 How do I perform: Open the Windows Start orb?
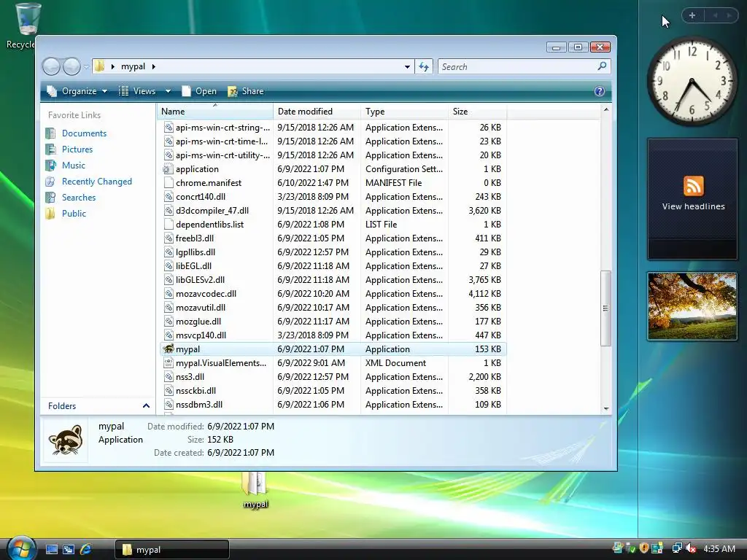click(20, 548)
